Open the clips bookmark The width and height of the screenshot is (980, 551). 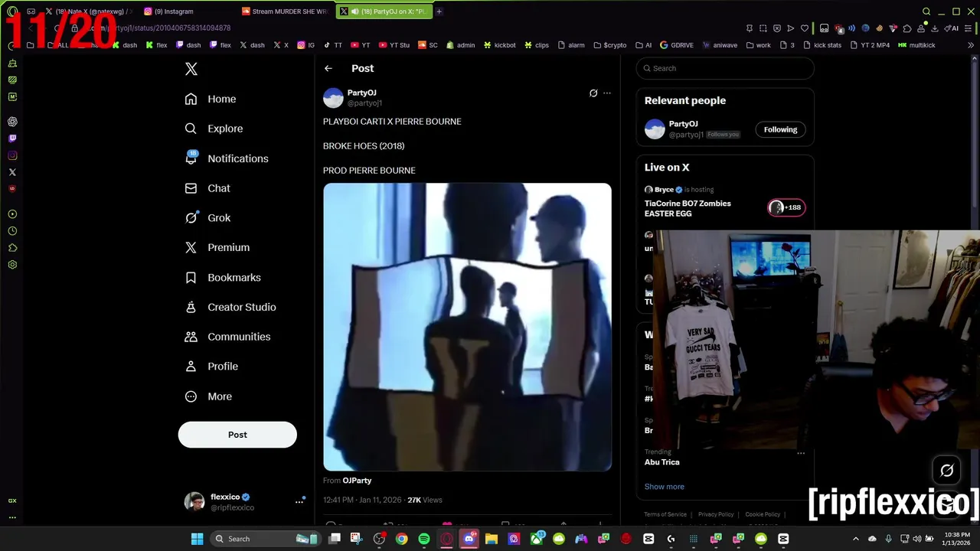pyautogui.click(x=537, y=45)
